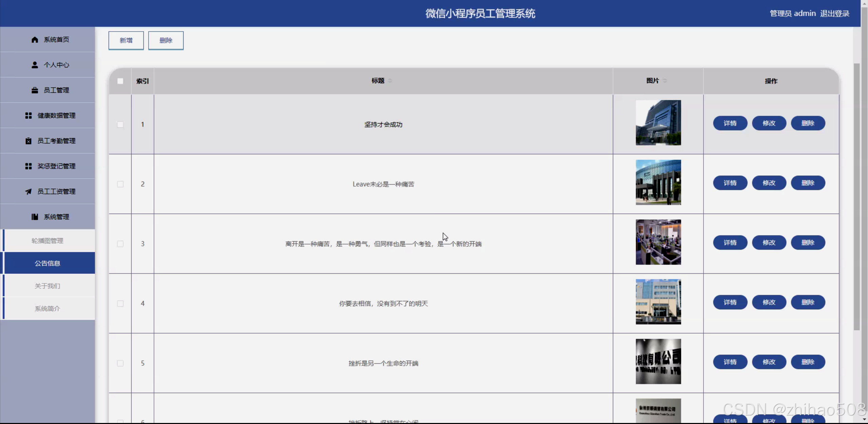Image resolution: width=868 pixels, height=424 pixels.
Task: Check the checkbox for row 3
Action: pyautogui.click(x=120, y=244)
